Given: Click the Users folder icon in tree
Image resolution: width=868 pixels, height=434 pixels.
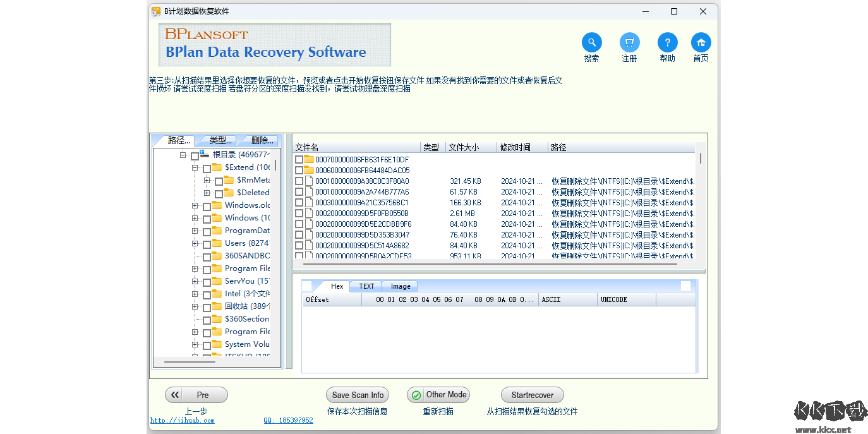Looking at the screenshot, I should point(217,243).
